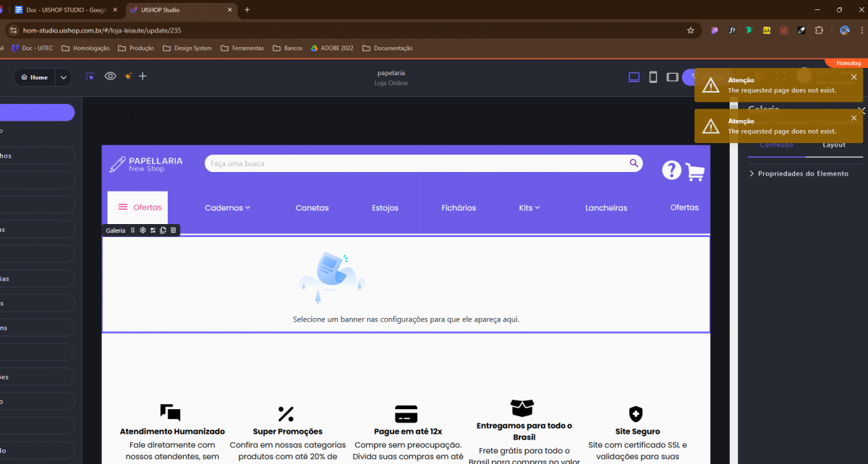Delete the Galeria element with trash icon
The width and height of the screenshot is (868, 464).
[x=173, y=231]
